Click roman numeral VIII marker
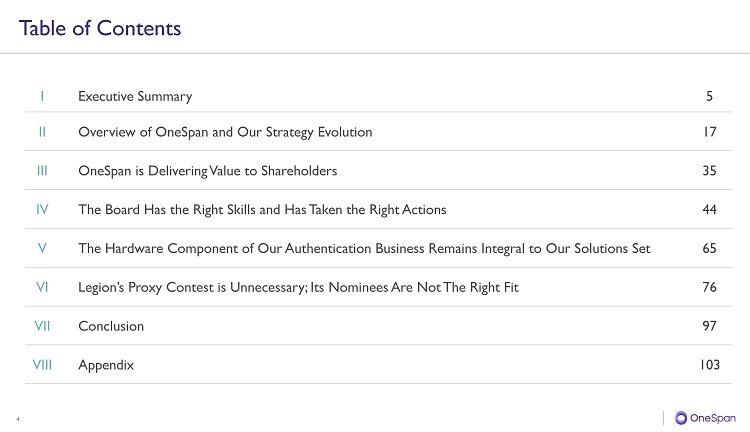 (x=42, y=365)
